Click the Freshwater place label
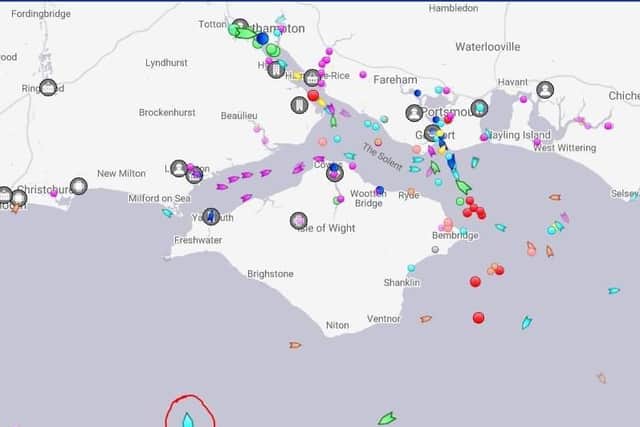The height and width of the screenshot is (427, 640). coord(198,240)
